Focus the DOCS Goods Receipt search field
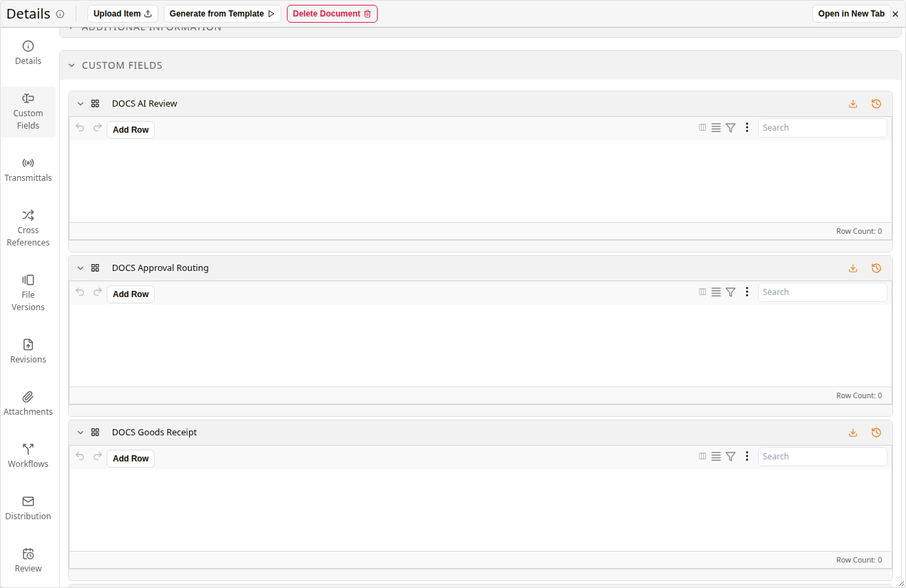The height and width of the screenshot is (588, 906). pyautogui.click(x=823, y=457)
